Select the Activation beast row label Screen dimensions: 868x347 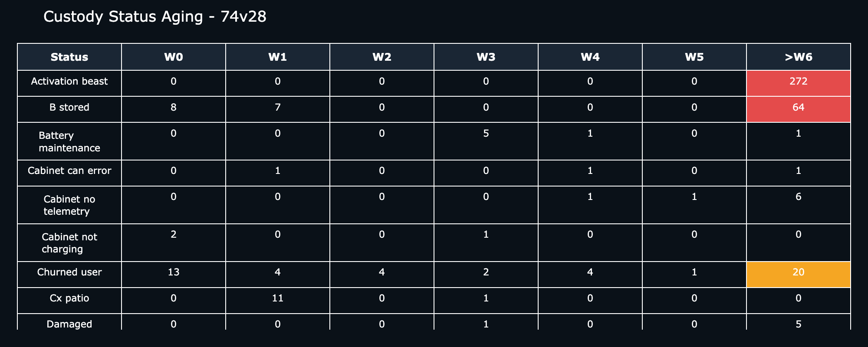tap(69, 82)
